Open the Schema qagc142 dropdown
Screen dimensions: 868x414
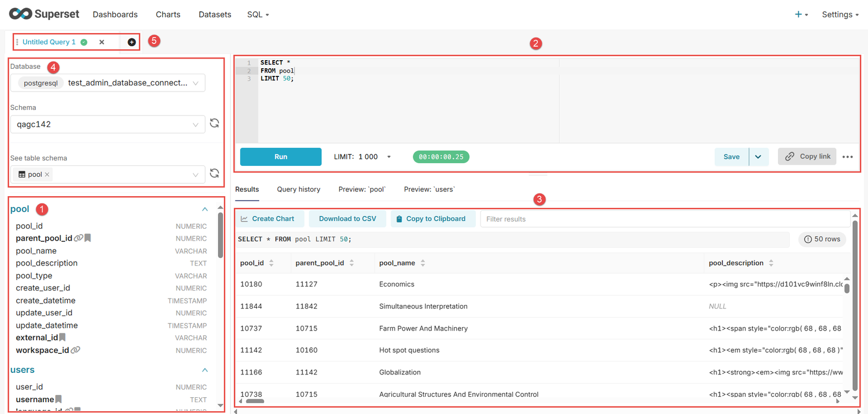(107, 125)
